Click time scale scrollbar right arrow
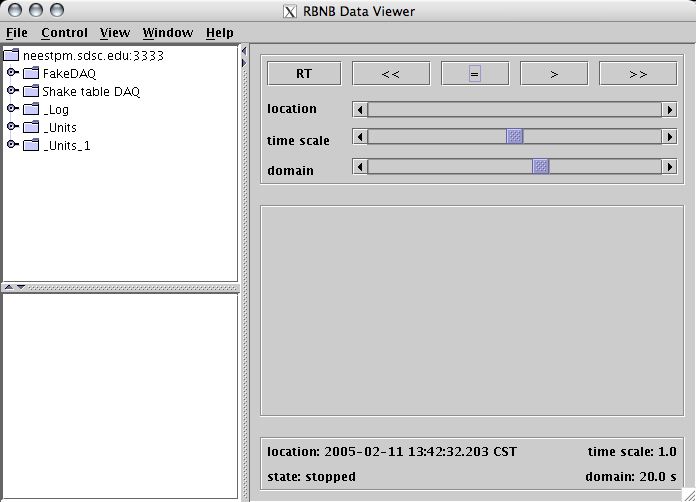 tap(669, 137)
